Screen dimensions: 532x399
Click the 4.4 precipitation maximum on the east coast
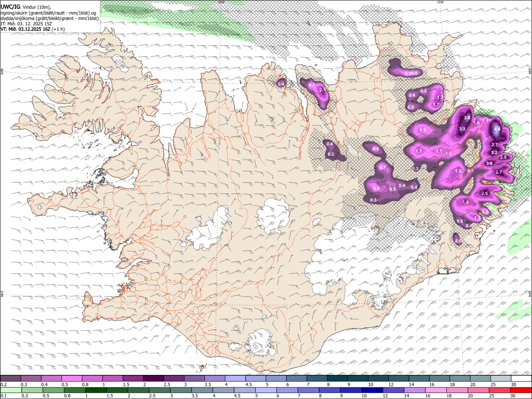[x=497, y=129]
